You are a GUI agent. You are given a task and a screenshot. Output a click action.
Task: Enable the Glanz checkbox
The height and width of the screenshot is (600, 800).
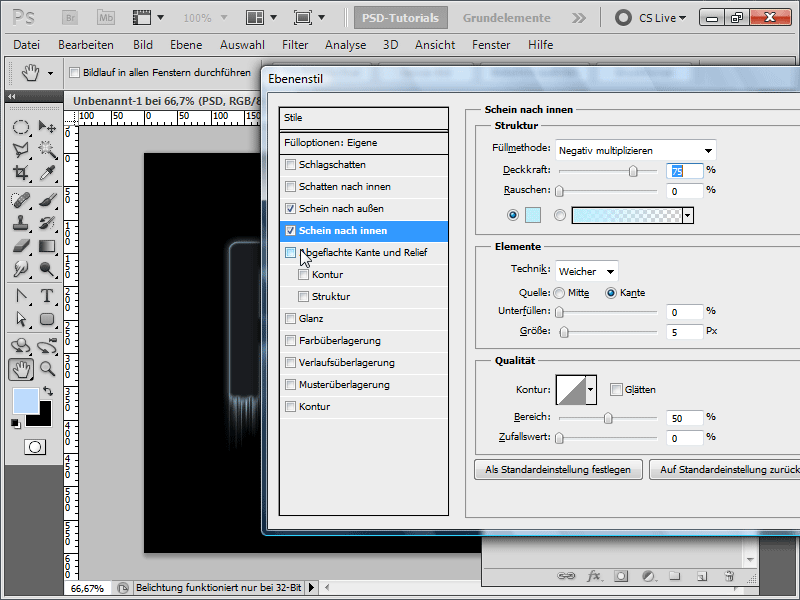coord(290,318)
